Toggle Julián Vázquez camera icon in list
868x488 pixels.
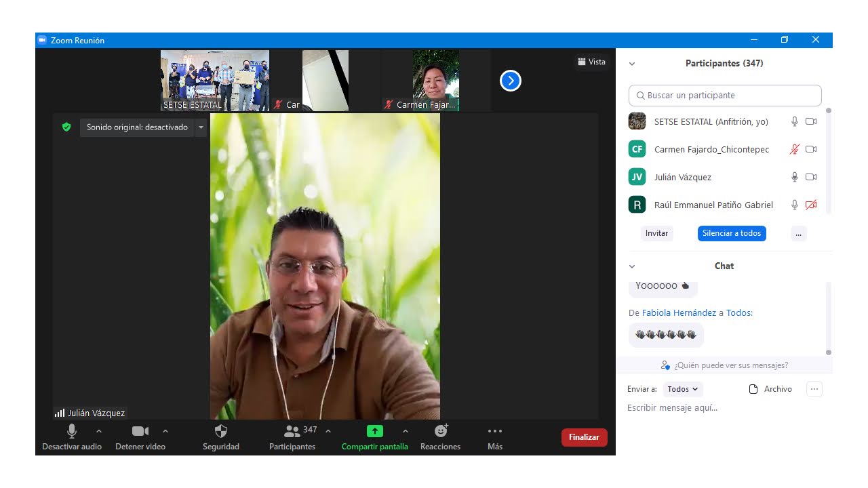coord(811,177)
